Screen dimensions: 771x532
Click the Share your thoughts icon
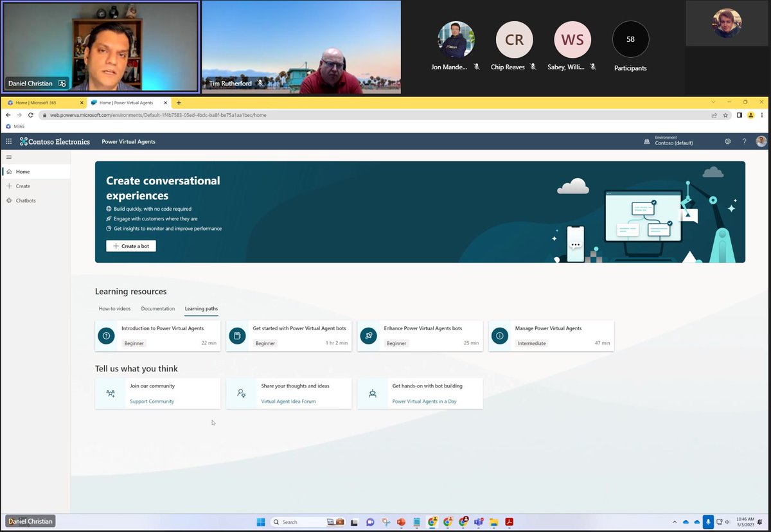(x=242, y=393)
